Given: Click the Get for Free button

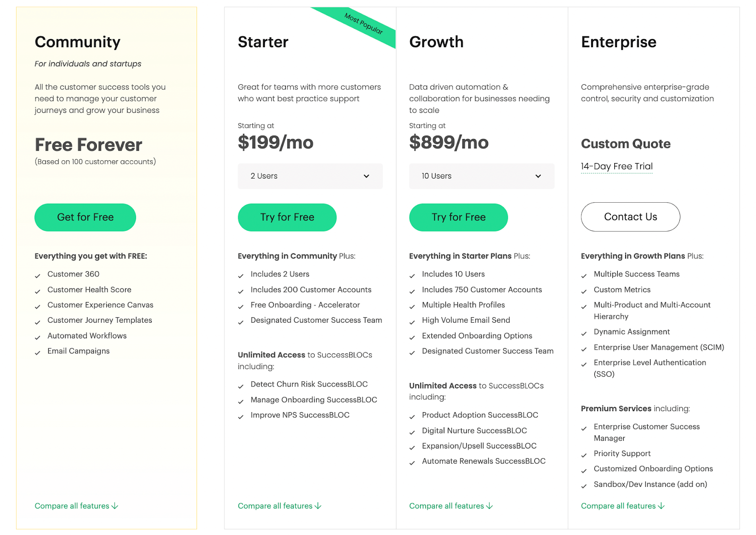Looking at the screenshot, I should pyautogui.click(x=85, y=217).
